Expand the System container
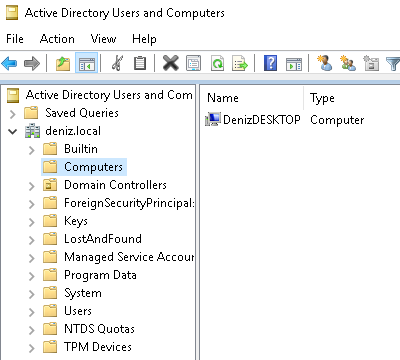This screenshot has width=400, height=360. pyautogui.click(x=32, y=294)
